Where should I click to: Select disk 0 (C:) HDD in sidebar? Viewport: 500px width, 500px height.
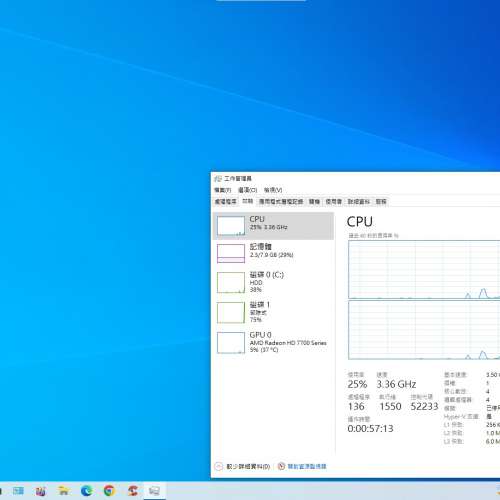point(273,282)
